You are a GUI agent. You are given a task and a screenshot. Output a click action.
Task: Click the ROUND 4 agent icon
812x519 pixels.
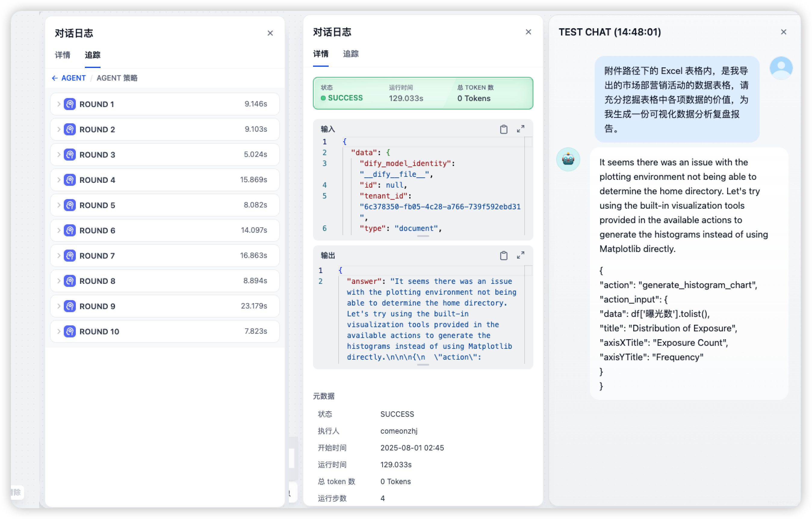coord(70,180)
